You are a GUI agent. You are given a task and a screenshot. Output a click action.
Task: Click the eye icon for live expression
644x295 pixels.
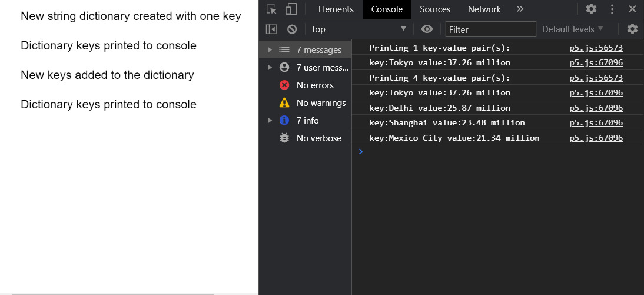pyautogui.click(x=427, y=29)
